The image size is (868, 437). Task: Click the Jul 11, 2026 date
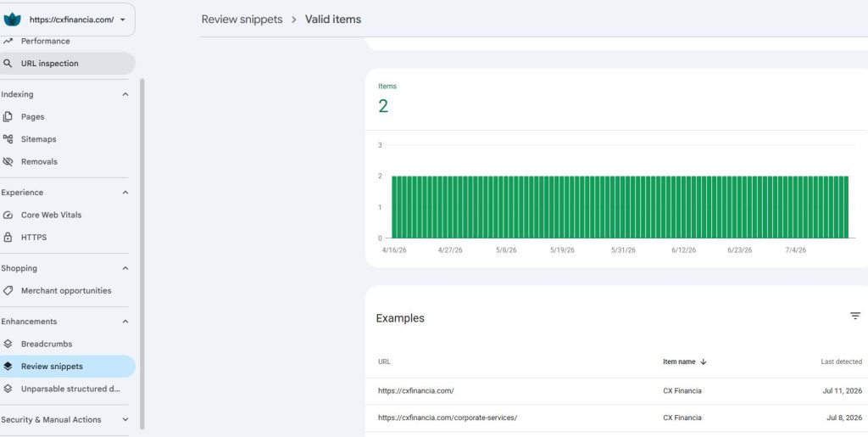point(842,391)
